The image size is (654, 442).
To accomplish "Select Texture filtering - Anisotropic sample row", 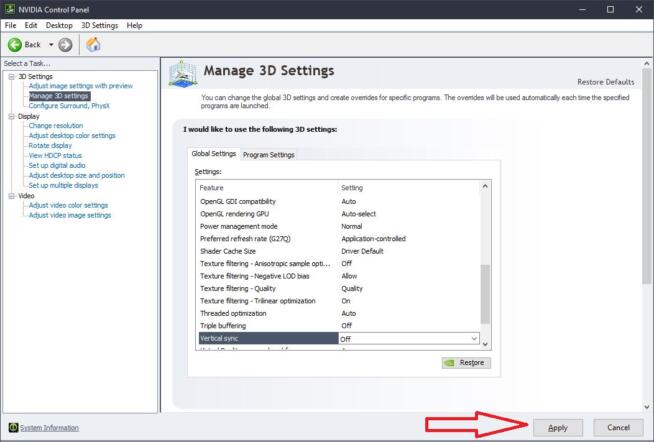I will click(338, 264).
